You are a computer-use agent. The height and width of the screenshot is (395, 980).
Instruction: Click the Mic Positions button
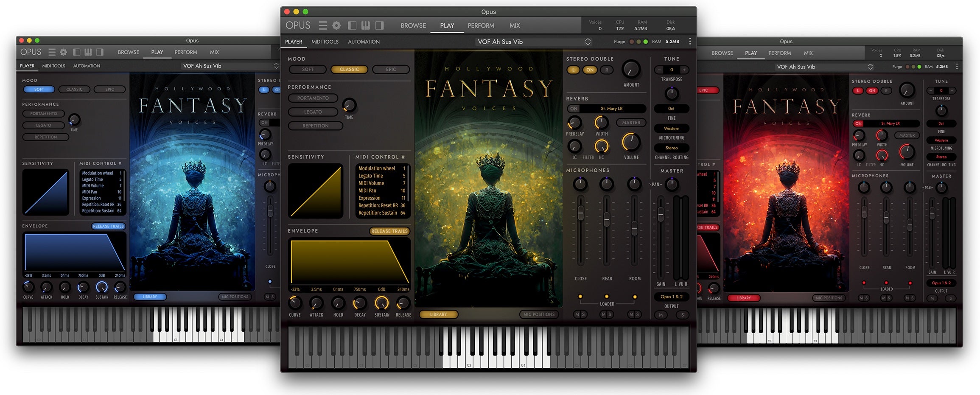coord(539,314)
